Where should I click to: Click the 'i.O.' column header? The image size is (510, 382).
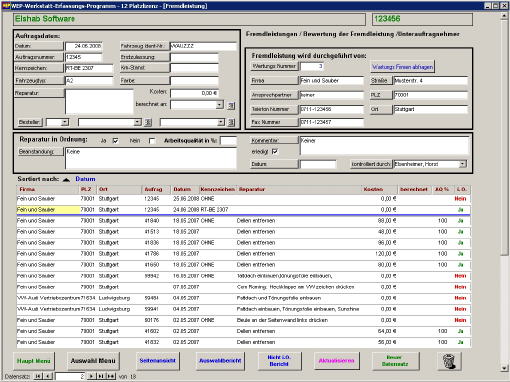(x=462, y=189)
